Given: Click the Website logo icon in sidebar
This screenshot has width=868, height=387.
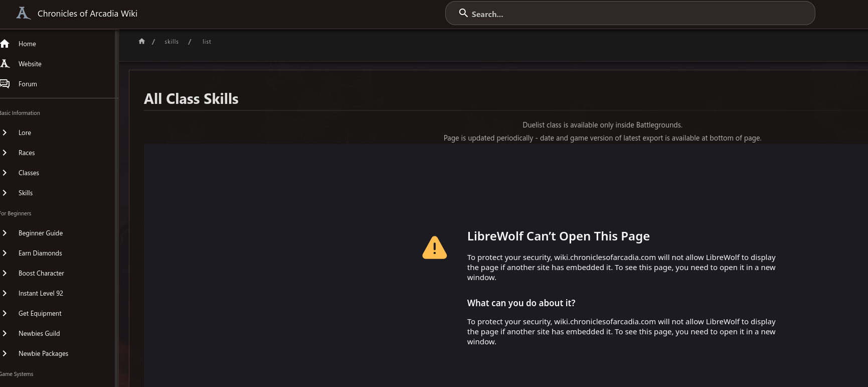Looking at the screenshot, I should [5, 64].
